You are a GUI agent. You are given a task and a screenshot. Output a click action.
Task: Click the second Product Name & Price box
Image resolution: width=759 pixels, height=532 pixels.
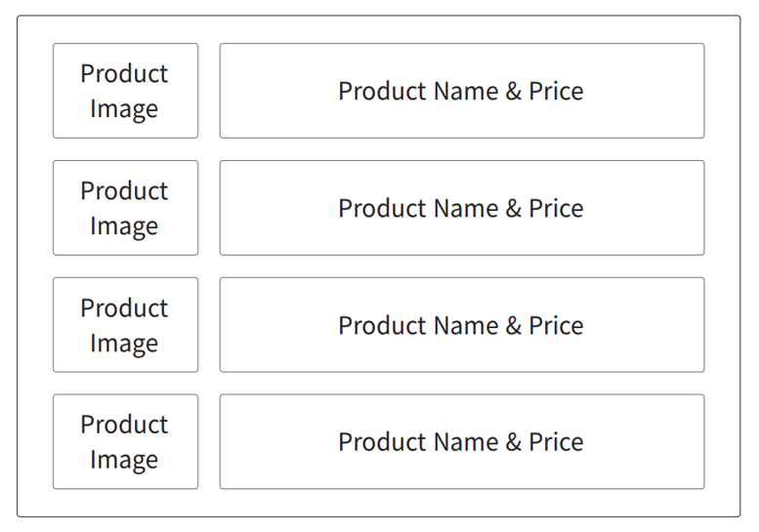tap(462, 208)
